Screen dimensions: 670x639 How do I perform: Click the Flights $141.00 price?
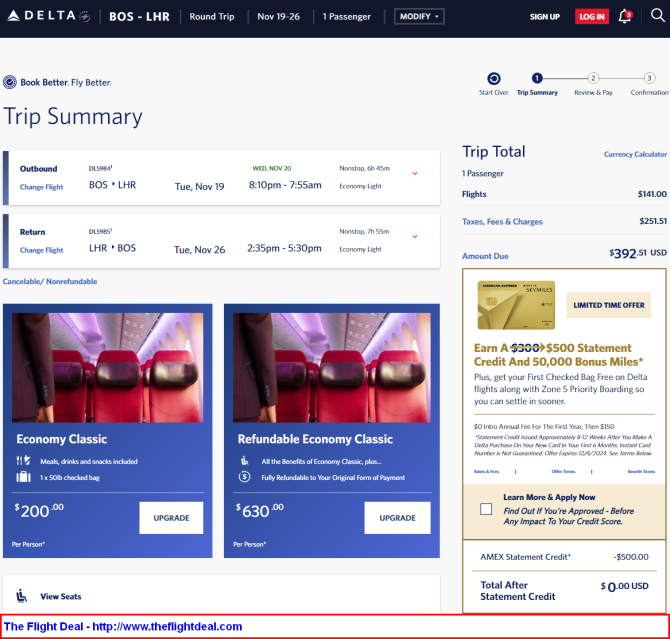point(652,194)
